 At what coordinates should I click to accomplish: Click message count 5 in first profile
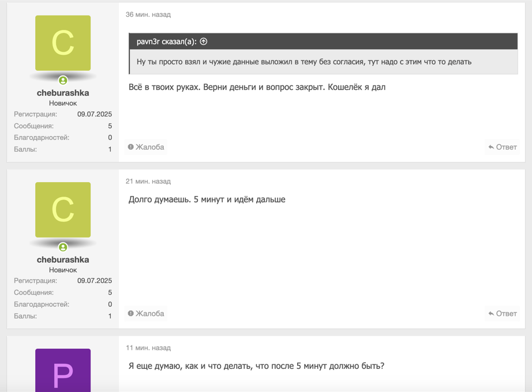[x=110, y=126]
